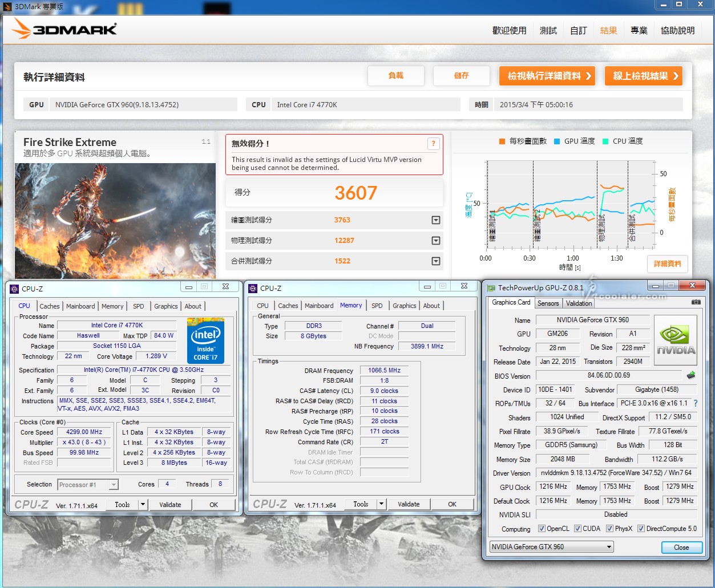This screenshot has width=715, height=588.
Task: Select the Graphics Card tab in GPU-Z
Action: point(511,302)
